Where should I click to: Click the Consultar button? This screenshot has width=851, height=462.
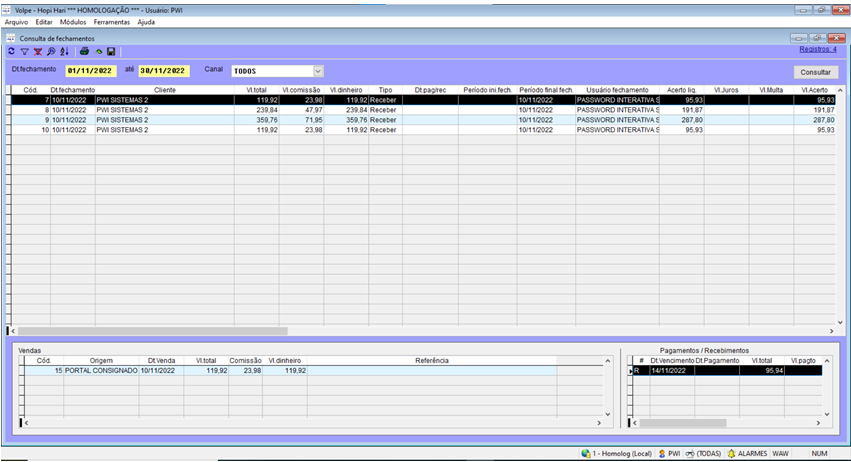pyautogui.click(x=815, y=72)
